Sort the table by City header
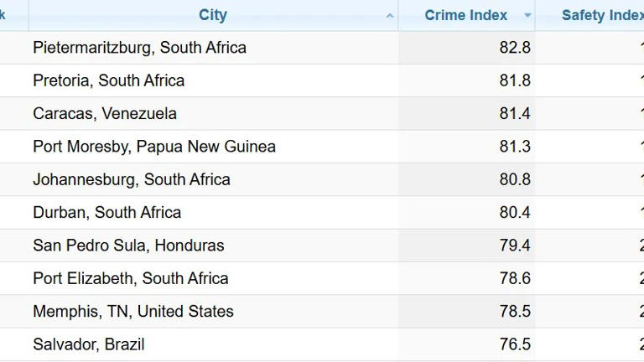Viewport: 644px width, 362px height. pos(213,15)
